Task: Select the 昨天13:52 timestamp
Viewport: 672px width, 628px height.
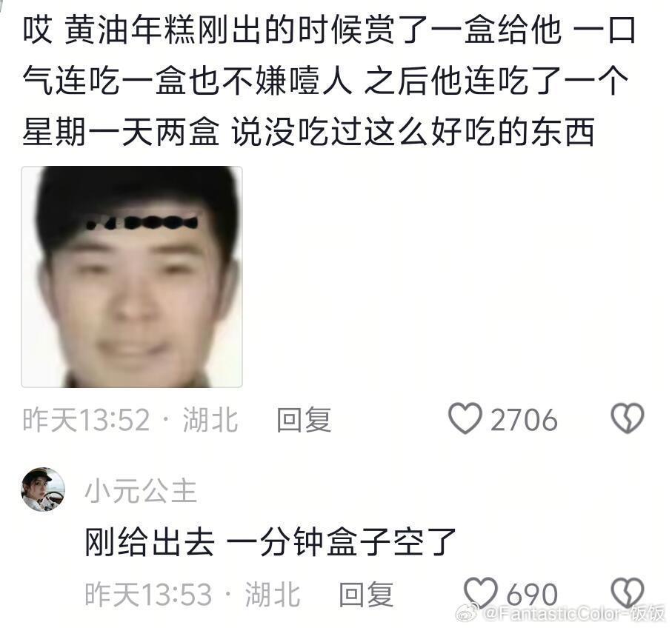Action: (86, 419)
